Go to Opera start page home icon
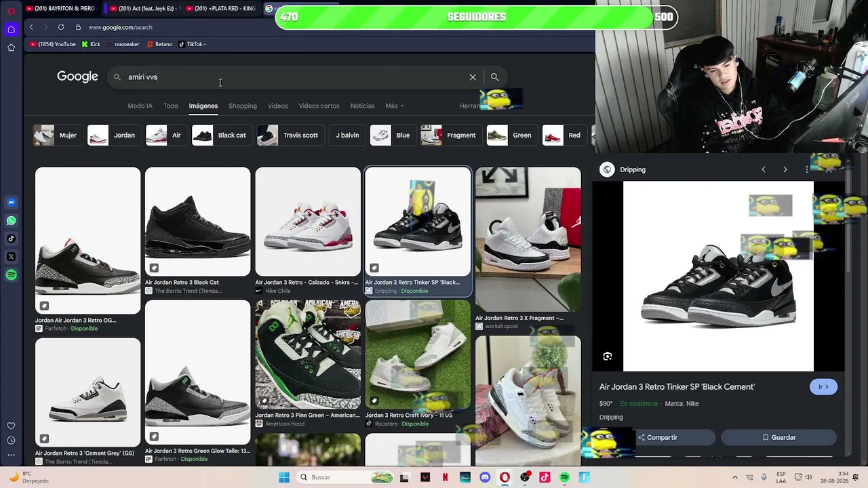Screen dimensions: 868x488 [x=11, y=29]
